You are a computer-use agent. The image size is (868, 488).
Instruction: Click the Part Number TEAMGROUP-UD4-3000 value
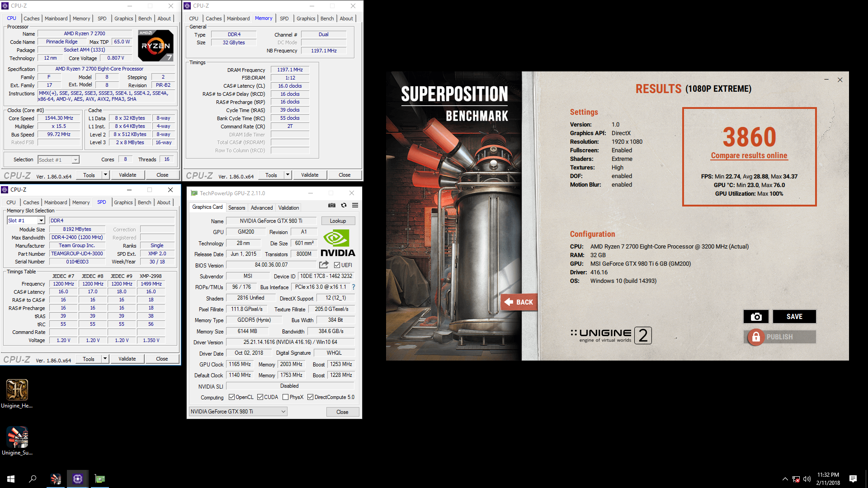(77, 254)
